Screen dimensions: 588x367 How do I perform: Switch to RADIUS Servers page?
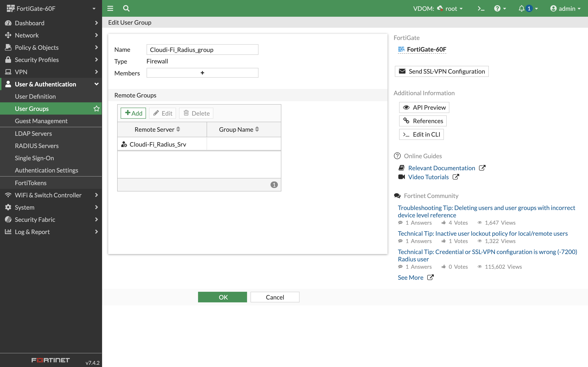click(x=37, y=146)
